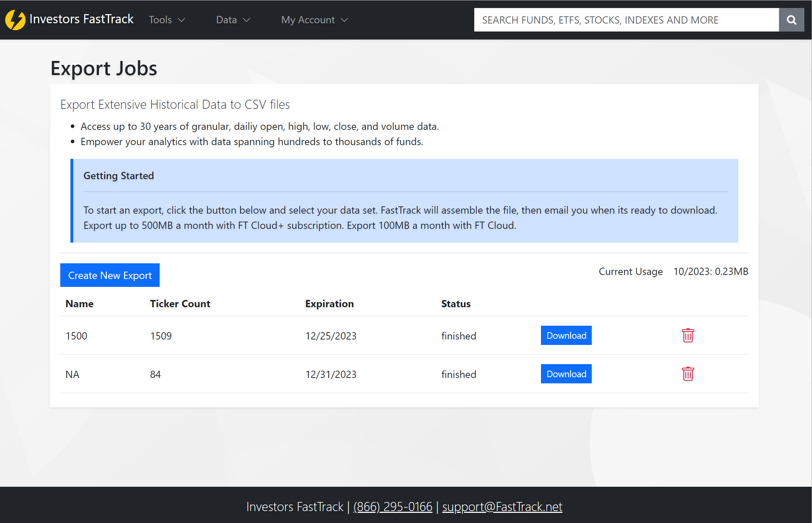Click finished status in 1500 row
Viewport: 812px width, 523px height.
(x=459, y=336)
